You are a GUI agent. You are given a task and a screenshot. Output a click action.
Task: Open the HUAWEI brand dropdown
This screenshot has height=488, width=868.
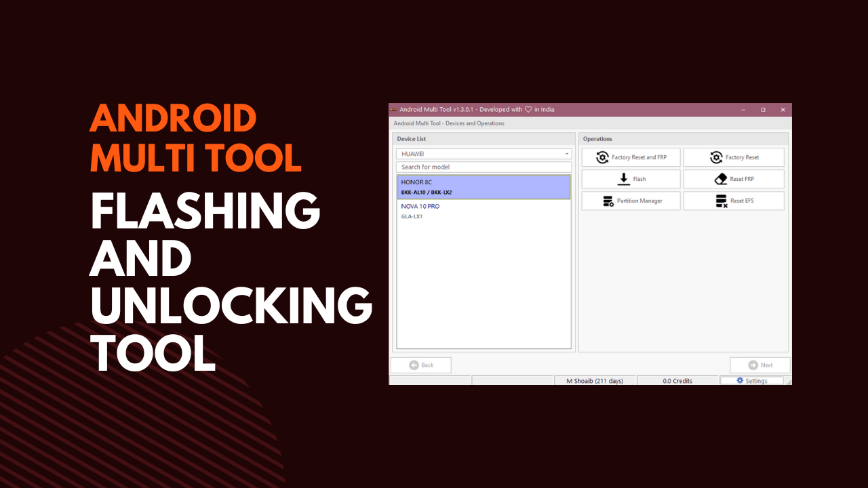(484, 154)
